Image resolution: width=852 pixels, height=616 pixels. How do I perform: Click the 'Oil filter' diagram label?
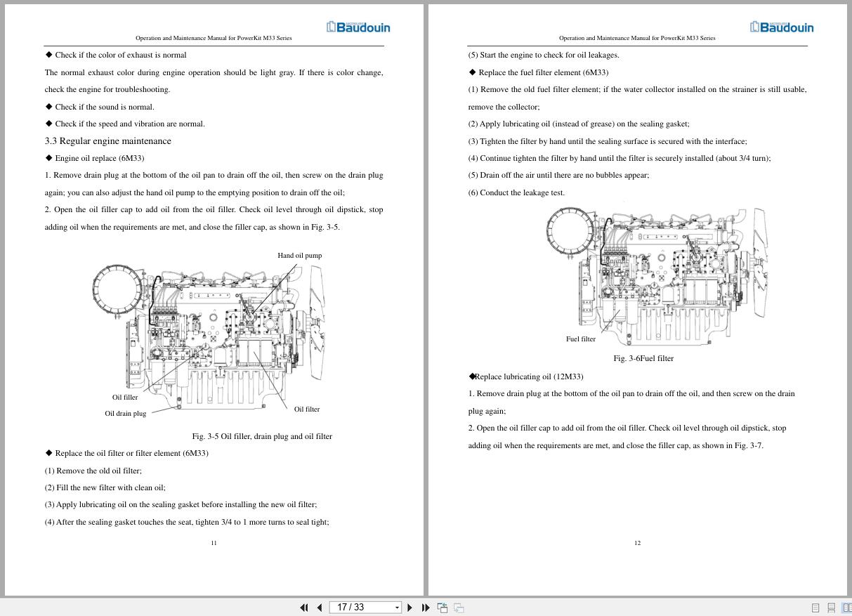pyautogui.click(x=307, y=409)
